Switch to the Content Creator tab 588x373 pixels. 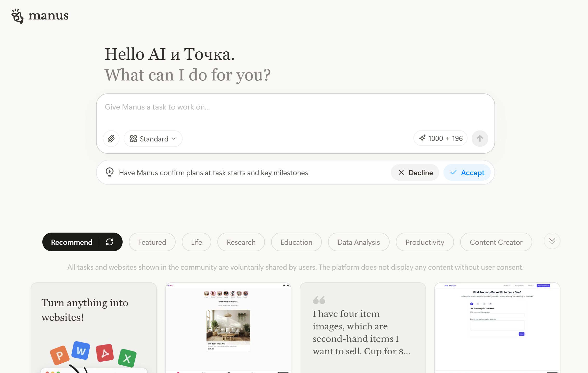coord(496,242)
